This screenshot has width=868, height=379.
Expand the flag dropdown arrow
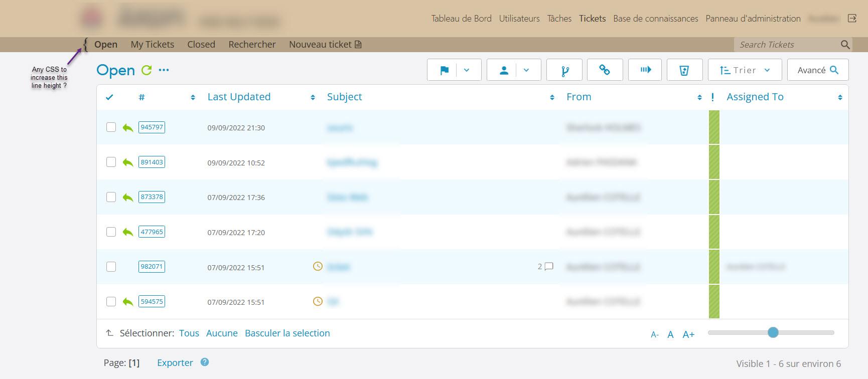(467, 70)
